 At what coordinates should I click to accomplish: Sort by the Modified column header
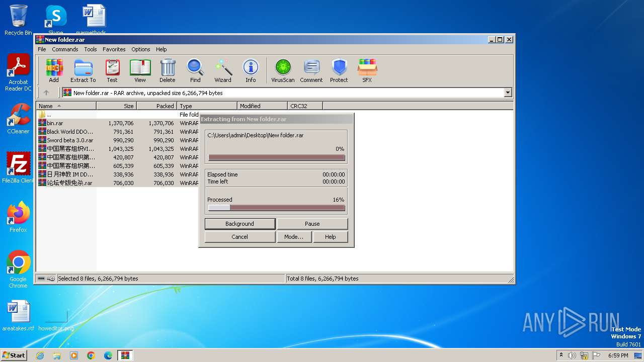coord(262,106)
